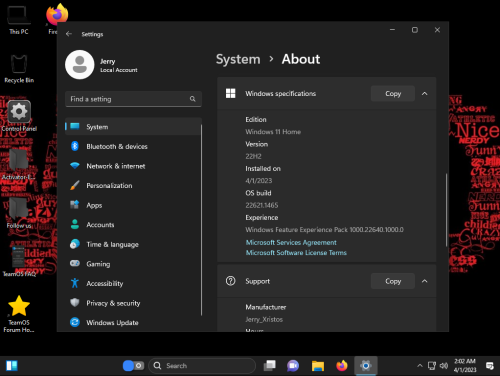Click the Accessibility figure icon

75,283
